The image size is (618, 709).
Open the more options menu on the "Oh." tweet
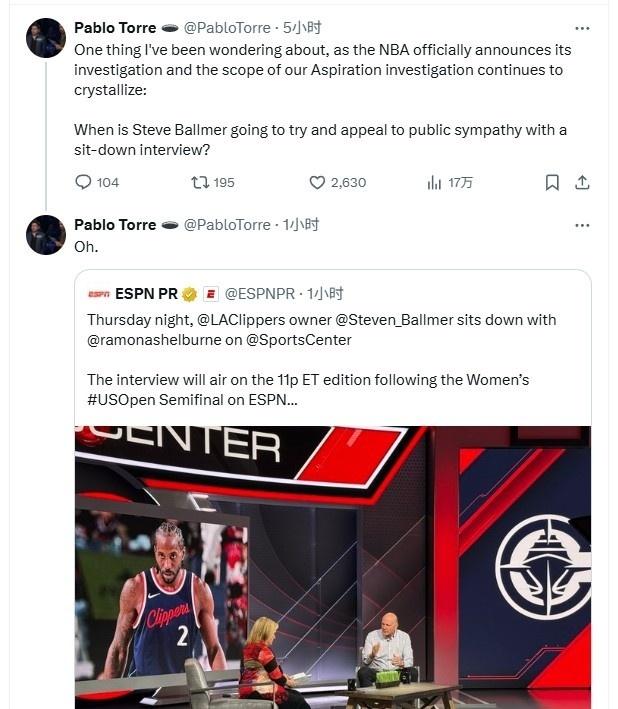pyautogui.click(x=582, y=225)
